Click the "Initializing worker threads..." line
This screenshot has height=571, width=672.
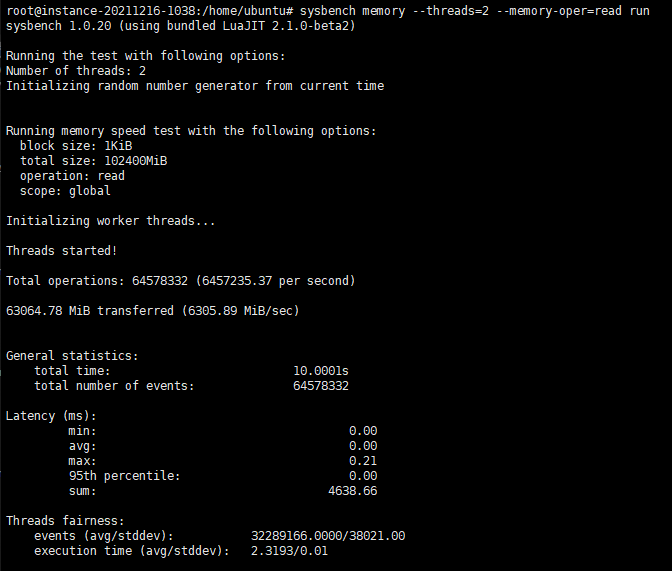110,221
